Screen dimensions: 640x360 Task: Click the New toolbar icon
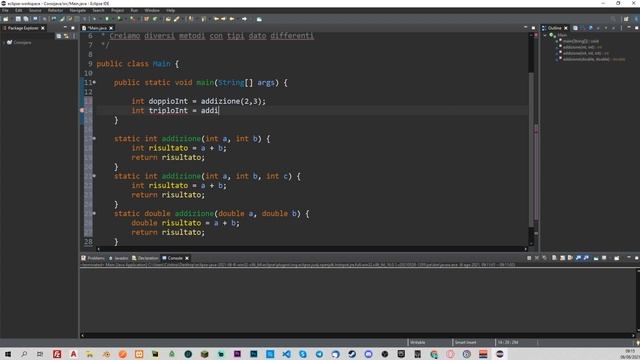click(6, 19)
